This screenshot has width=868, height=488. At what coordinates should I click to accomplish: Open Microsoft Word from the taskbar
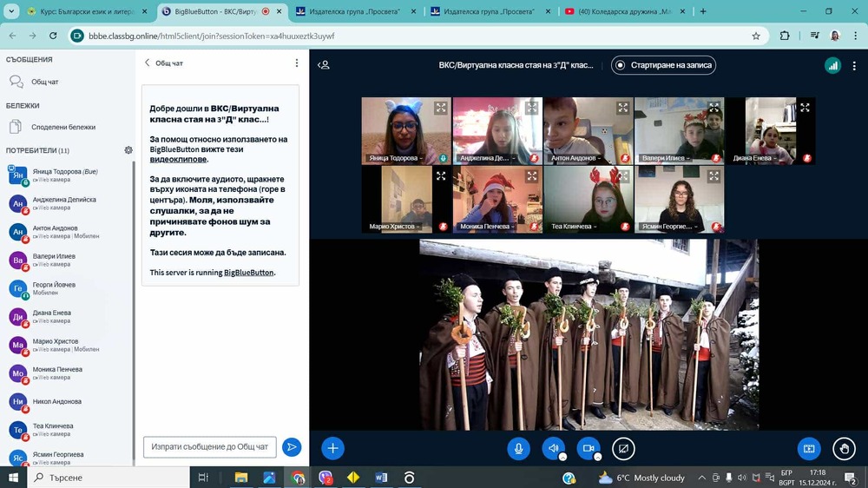(381, 478)
